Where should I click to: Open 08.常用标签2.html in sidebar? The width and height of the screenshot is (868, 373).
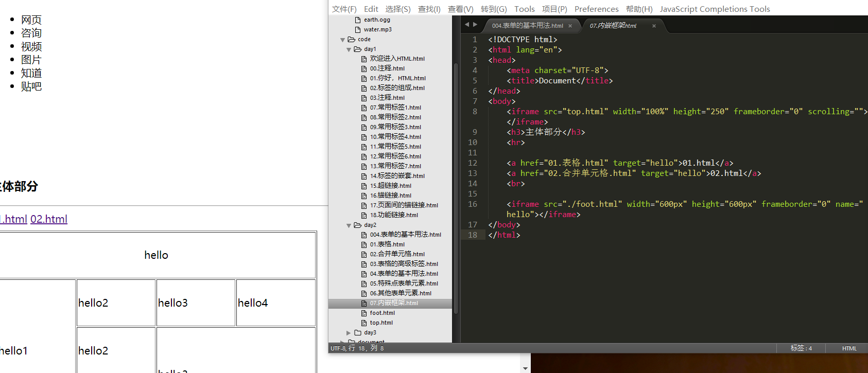tap(395, 117)
